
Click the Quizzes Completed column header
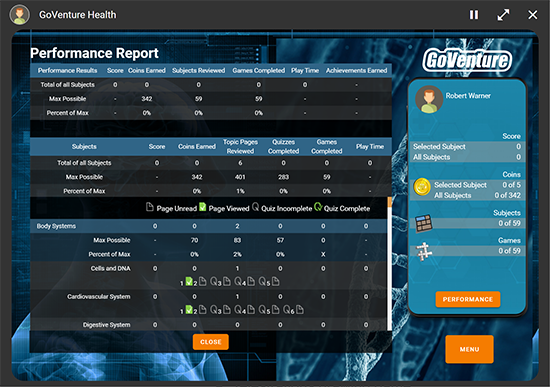click(283, 147)
